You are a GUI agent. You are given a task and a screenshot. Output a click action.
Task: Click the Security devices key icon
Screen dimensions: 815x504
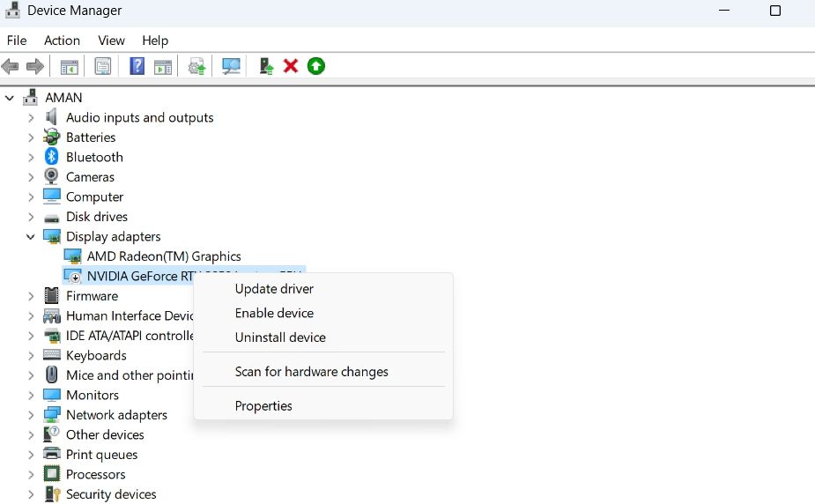(x=52, y=493)
